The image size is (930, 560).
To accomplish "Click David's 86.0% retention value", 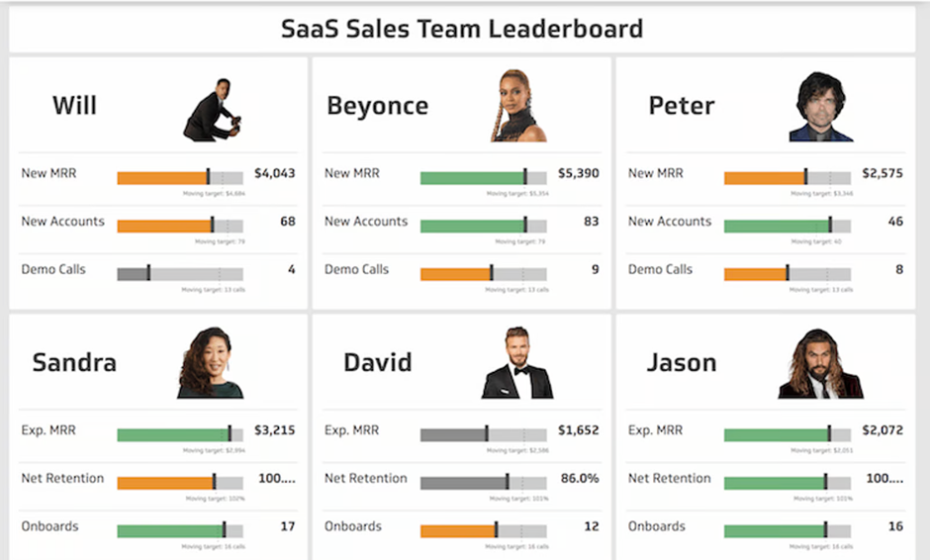I will [x=580, y=478].
